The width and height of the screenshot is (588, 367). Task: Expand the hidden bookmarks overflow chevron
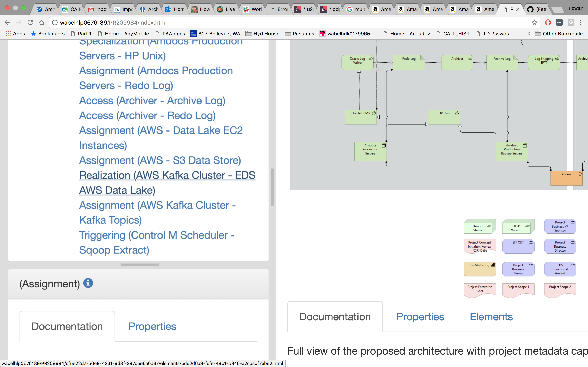[529, 33]
